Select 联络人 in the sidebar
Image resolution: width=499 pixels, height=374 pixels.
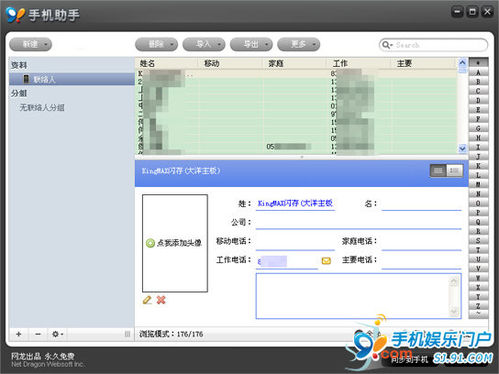pos(72,79)
